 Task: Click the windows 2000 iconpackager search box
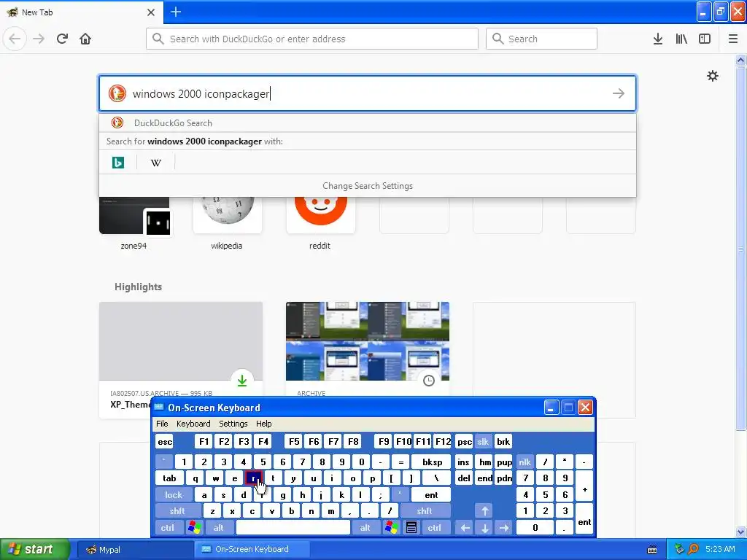pyautogui.click(x=368, y=93)
